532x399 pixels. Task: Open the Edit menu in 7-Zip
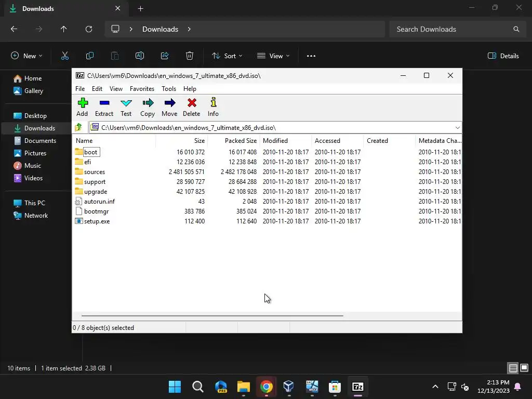(x=97, y=88)
